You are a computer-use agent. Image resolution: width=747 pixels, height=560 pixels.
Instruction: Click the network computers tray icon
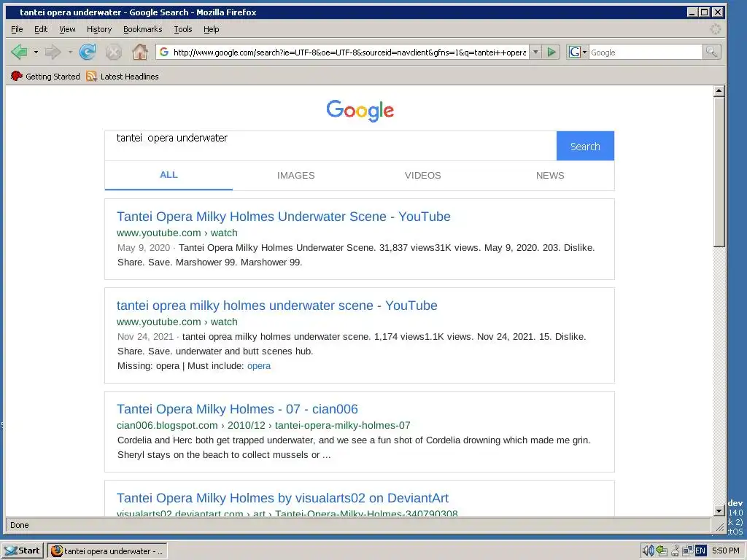coord(687,551)
